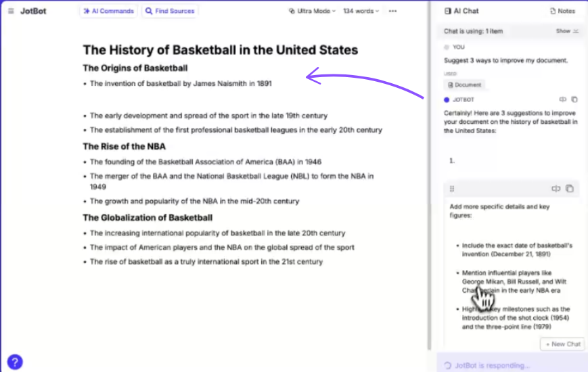Start a New Chat
This screenshot has height=372, width=588.
[x=562, y=344]
